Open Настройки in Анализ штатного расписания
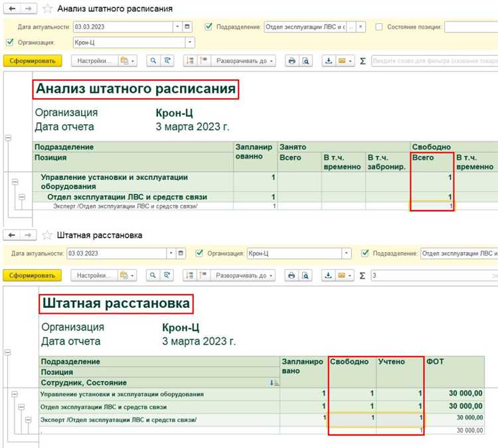 click(94, 60)
